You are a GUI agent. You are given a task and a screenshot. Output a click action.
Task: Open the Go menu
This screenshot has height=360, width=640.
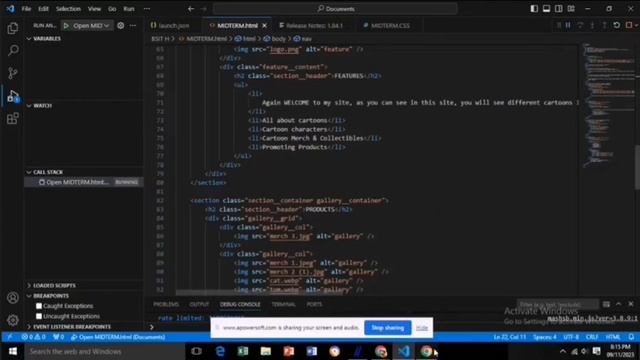[x=112, y=9]
